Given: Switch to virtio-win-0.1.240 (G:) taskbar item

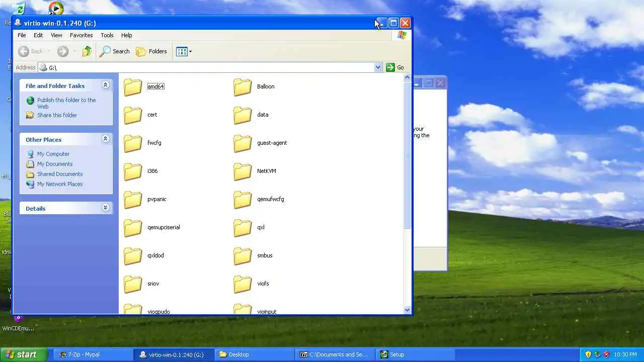Looking at the screenshot, I should tap(174, 354).
